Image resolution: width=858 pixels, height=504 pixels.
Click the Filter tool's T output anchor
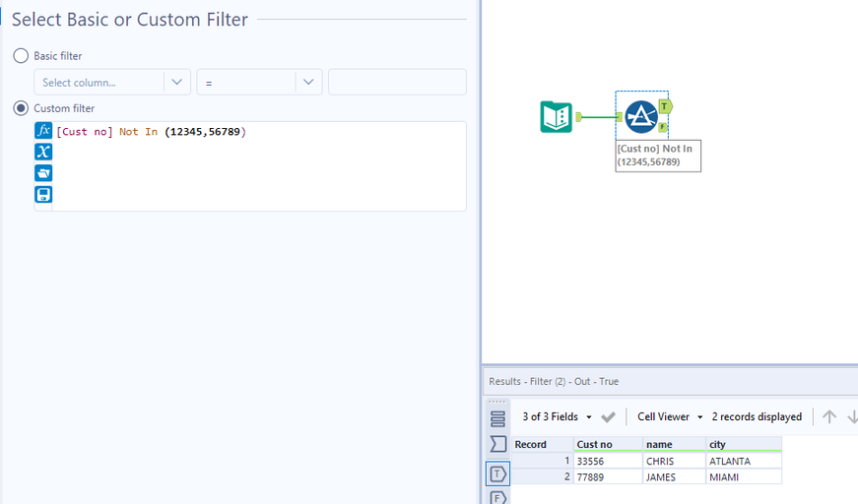tap(665, 106)
